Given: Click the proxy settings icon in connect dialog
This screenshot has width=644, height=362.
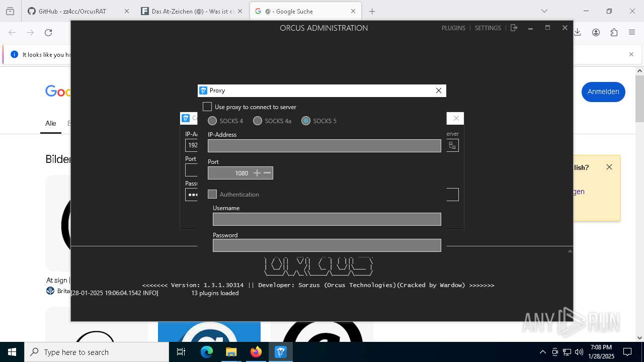Looking at the screenshot, I should pyautogui.click(x=452, y=145).
